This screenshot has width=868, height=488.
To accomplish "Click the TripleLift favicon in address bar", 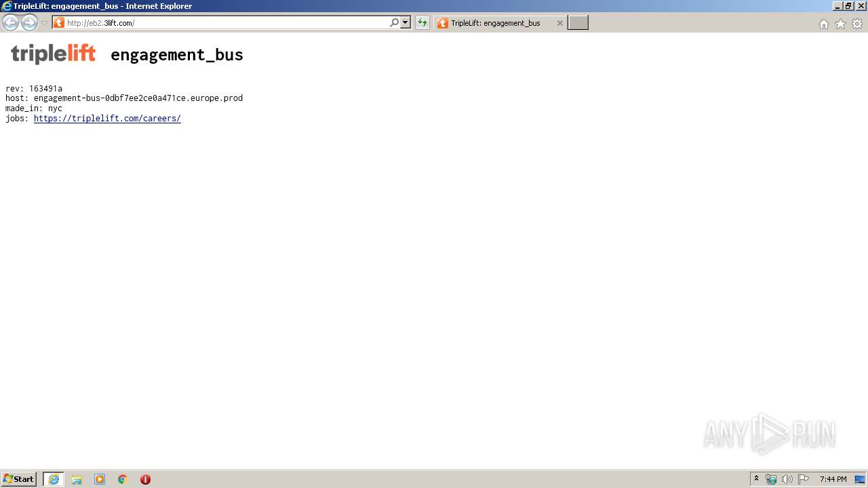I will (x=59, y=23).
